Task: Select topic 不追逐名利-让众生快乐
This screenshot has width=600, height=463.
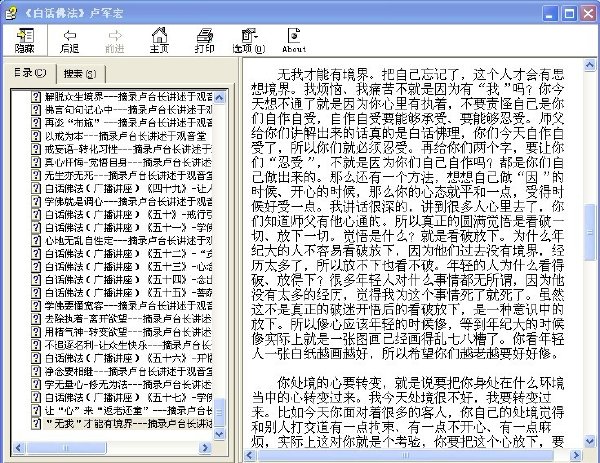Action: click(128, 345)
